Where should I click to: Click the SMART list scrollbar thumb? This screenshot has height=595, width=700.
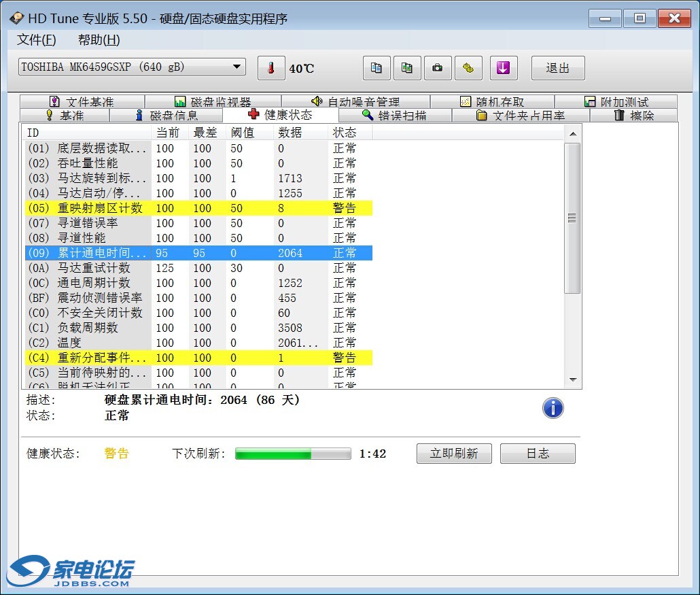pyautogui.click(x=572, y=218)
